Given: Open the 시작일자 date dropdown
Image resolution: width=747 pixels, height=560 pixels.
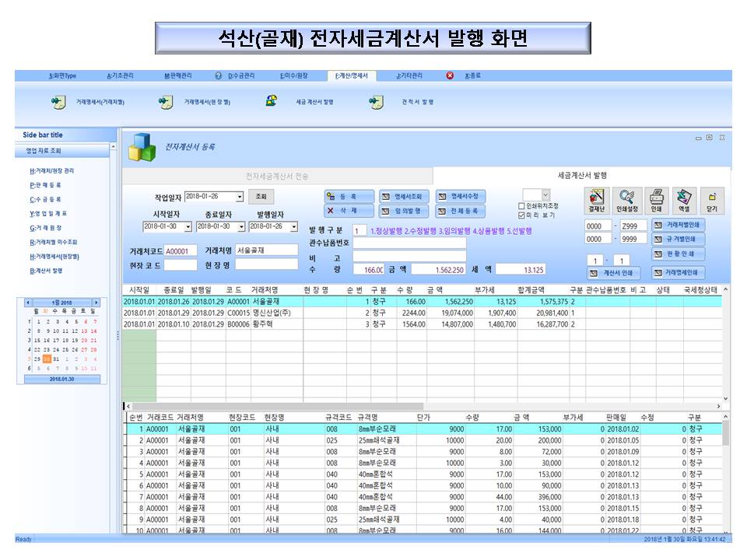Looking at the screenshot, I should tap(187, 227).
